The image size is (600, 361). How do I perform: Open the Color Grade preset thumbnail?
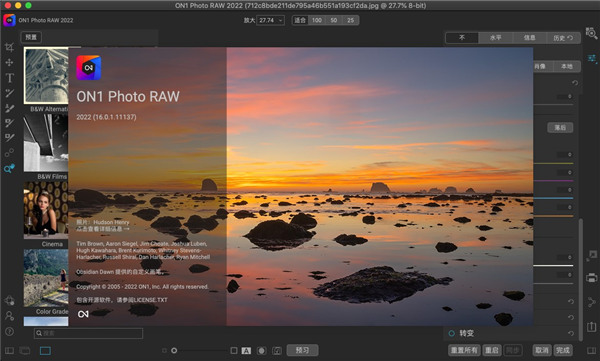46,278
